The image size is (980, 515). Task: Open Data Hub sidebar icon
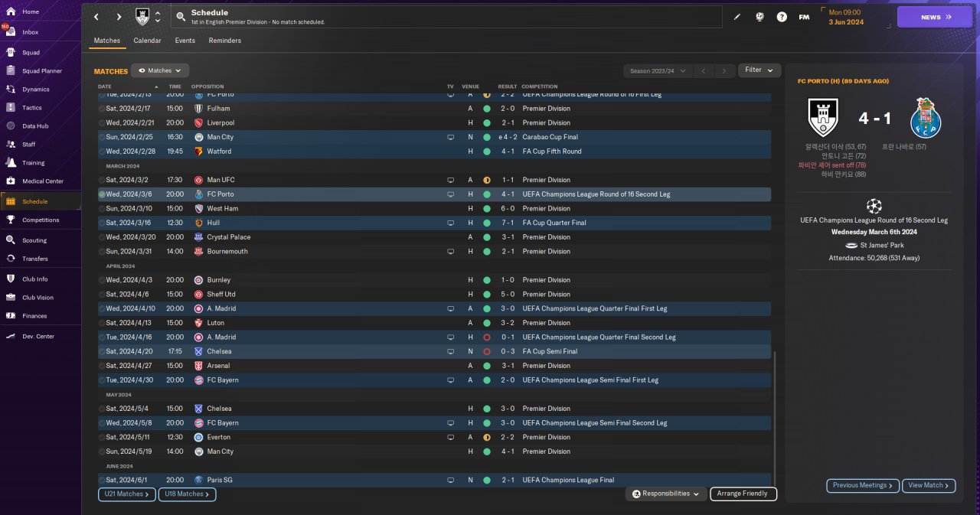11,126
